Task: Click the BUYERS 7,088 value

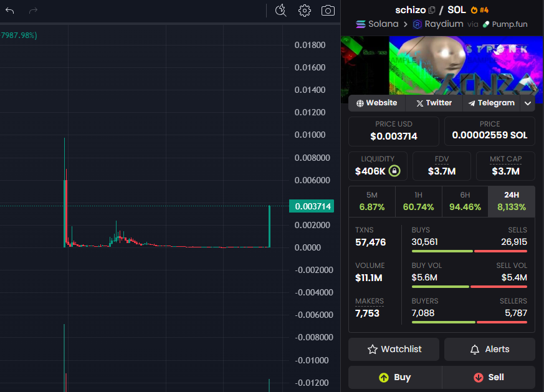Action: pos(423,313)
